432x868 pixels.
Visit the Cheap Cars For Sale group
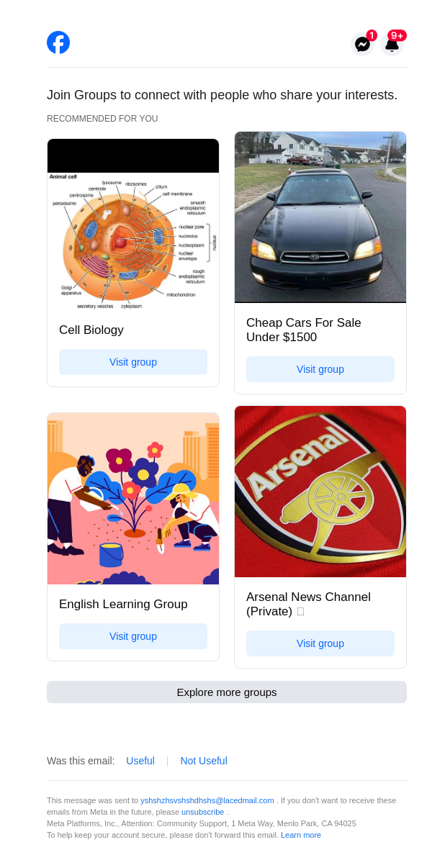pos(320,369)
